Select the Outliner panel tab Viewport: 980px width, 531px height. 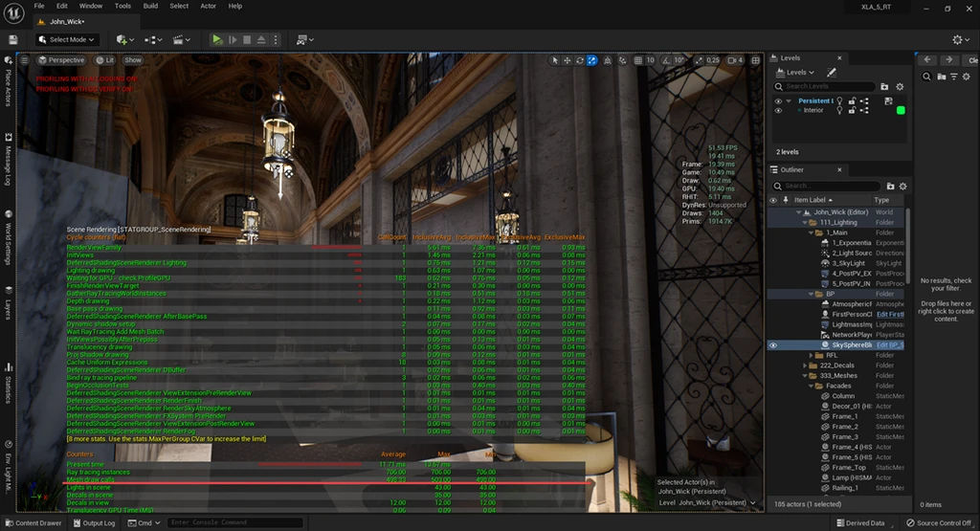pyautogui.click(x=791, y=170)
